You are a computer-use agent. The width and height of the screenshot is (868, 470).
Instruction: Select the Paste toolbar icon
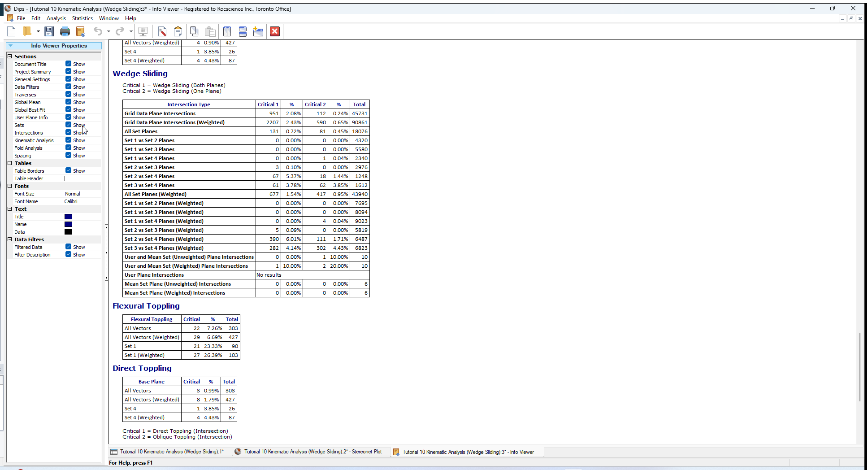click(210, 31)
